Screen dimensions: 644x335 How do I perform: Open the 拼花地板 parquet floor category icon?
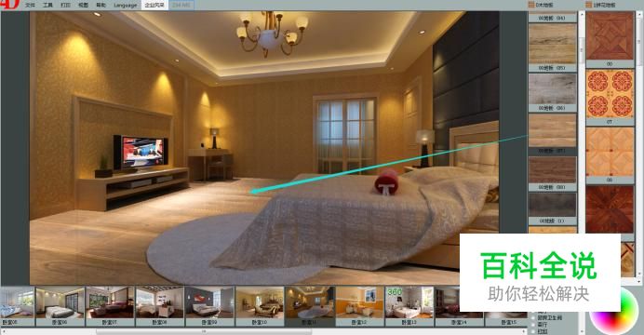[588, 5]
